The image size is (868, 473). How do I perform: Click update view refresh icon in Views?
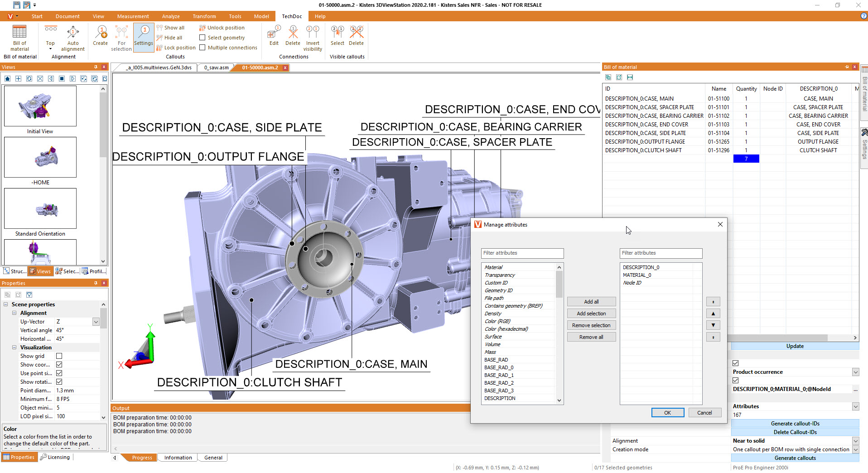point(29,78)
